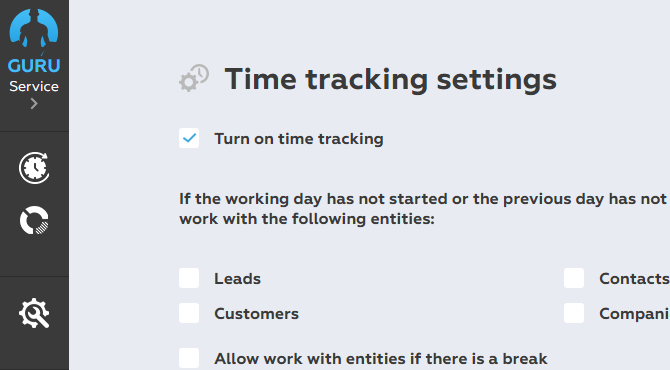Viewport: 670px width, 370px height.
Task: Enable the Leads checkbox
Action: tap(189, 278)
